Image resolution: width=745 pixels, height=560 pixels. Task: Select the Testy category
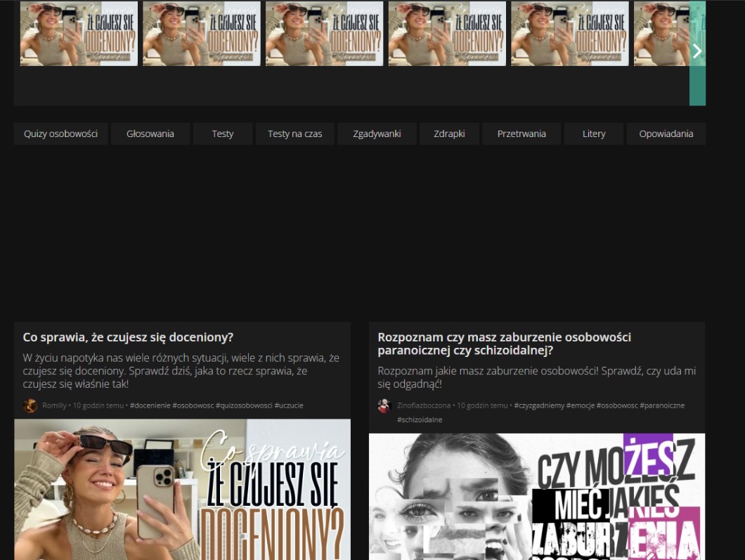[x=223, y=134]
